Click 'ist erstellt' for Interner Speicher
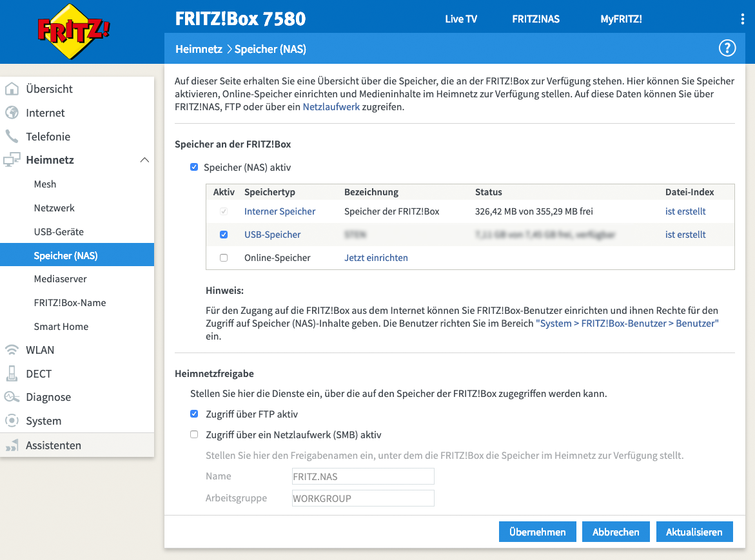 (x=685, y=211)
